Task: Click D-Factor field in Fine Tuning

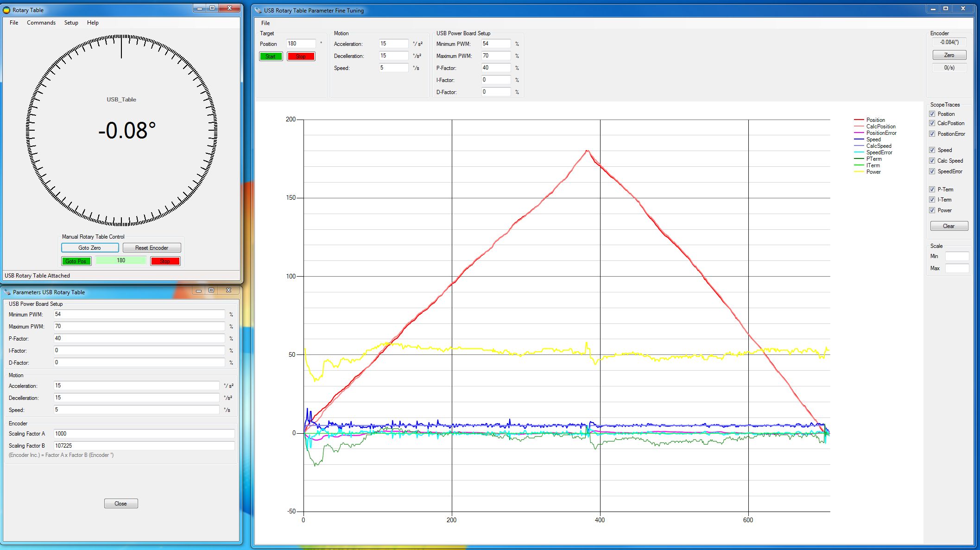Action: point(496,92)
